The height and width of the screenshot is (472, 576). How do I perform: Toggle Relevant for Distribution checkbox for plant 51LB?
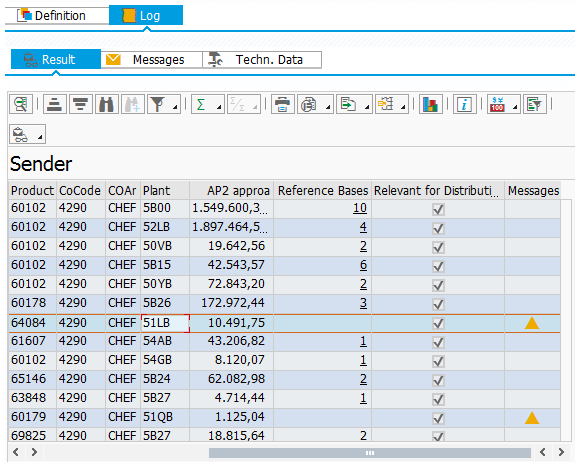[x=438, y=323]
